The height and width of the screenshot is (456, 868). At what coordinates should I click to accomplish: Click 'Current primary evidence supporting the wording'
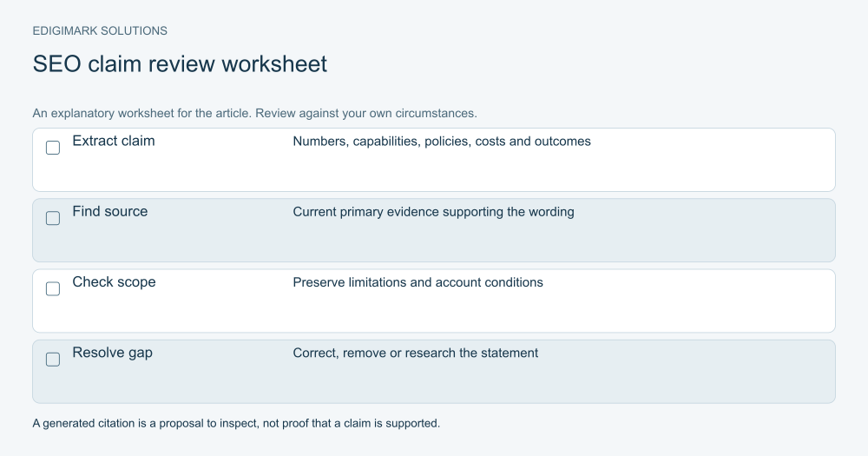tap(433, 212)
